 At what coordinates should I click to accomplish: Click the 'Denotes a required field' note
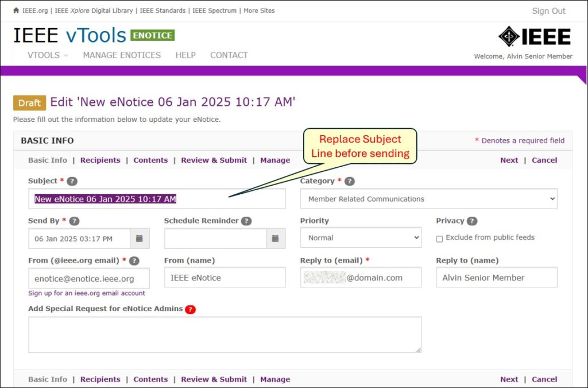pos(520,141)
